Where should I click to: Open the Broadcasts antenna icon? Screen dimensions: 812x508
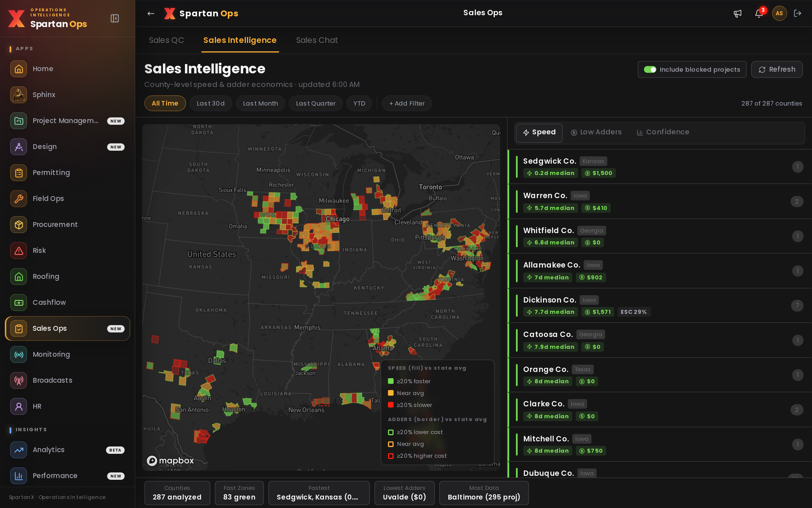point(18,380)
